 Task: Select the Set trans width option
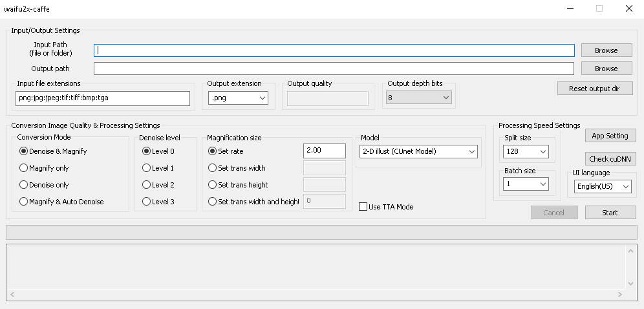tap(237, 168)
